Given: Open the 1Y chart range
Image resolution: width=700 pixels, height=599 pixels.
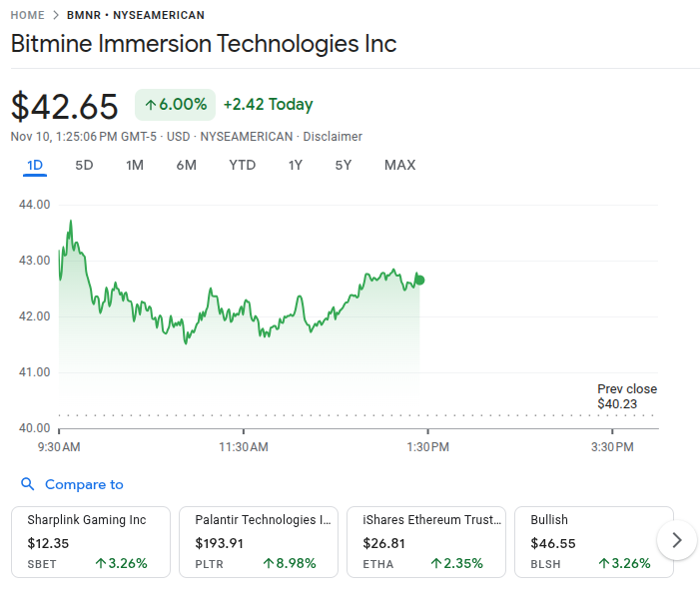Looking at the screenshot, I should [x=295, y=165].
